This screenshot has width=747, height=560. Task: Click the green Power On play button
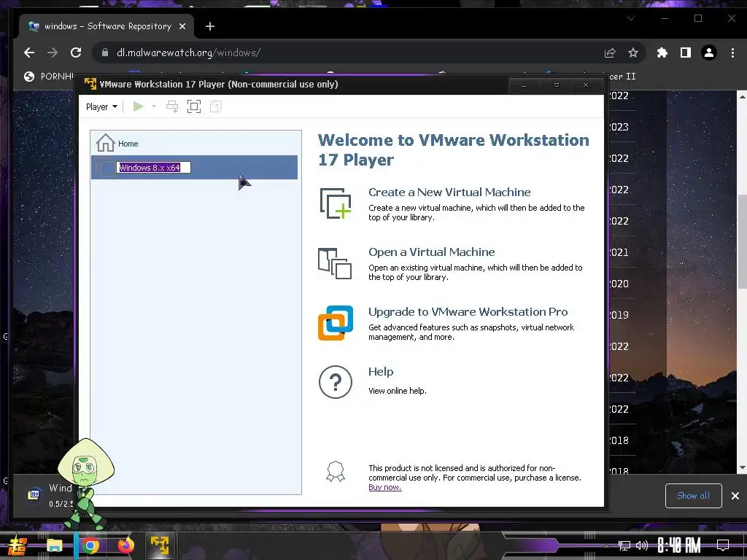click(138, 106)
